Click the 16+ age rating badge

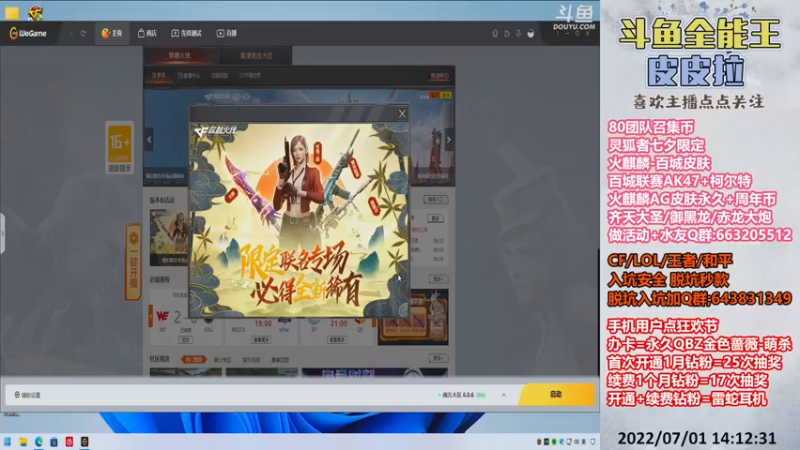(120, 148)
